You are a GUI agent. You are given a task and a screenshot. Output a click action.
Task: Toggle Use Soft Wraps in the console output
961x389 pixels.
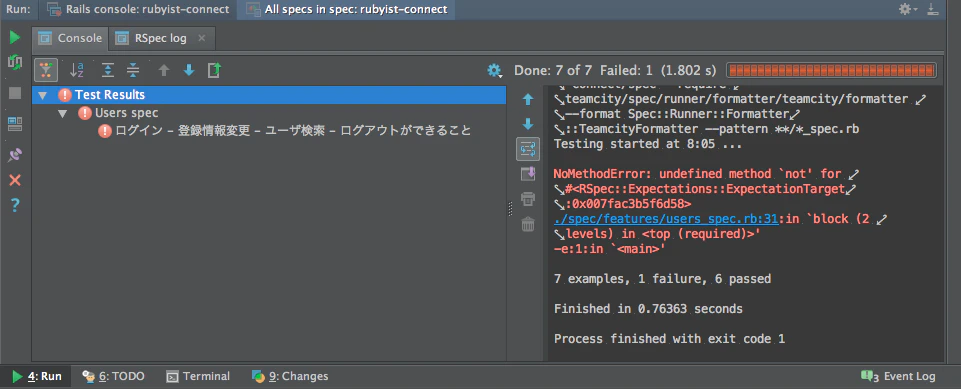(528, 149)
